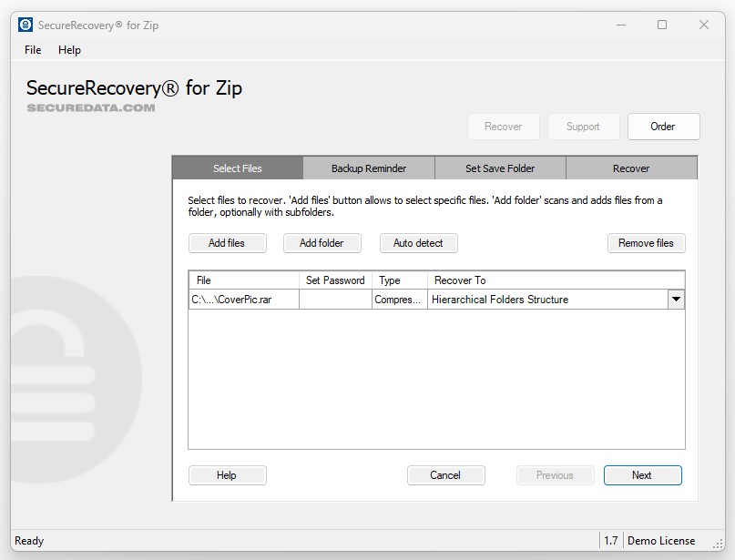Viewport: 735px width, 560px height.
Task: Click the Add folder button
Action: click(x=322, y=243)
